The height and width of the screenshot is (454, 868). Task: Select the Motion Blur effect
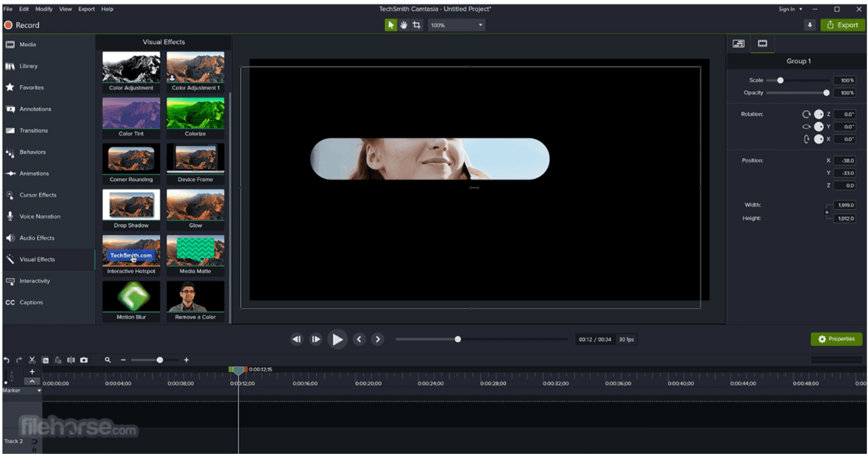(131, 301)
